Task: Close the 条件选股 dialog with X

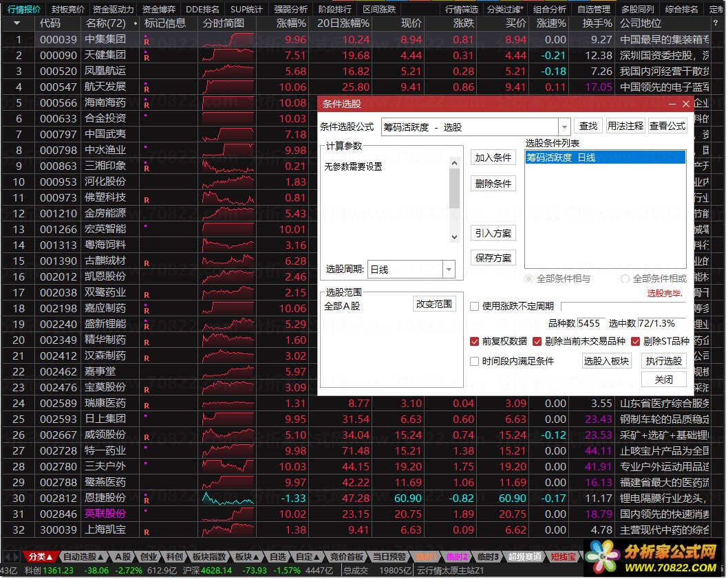Action: 686,104
